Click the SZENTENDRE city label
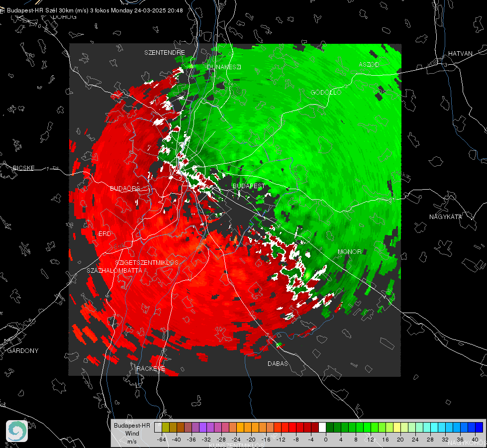The image size is (487, 448). pos(165,53)
